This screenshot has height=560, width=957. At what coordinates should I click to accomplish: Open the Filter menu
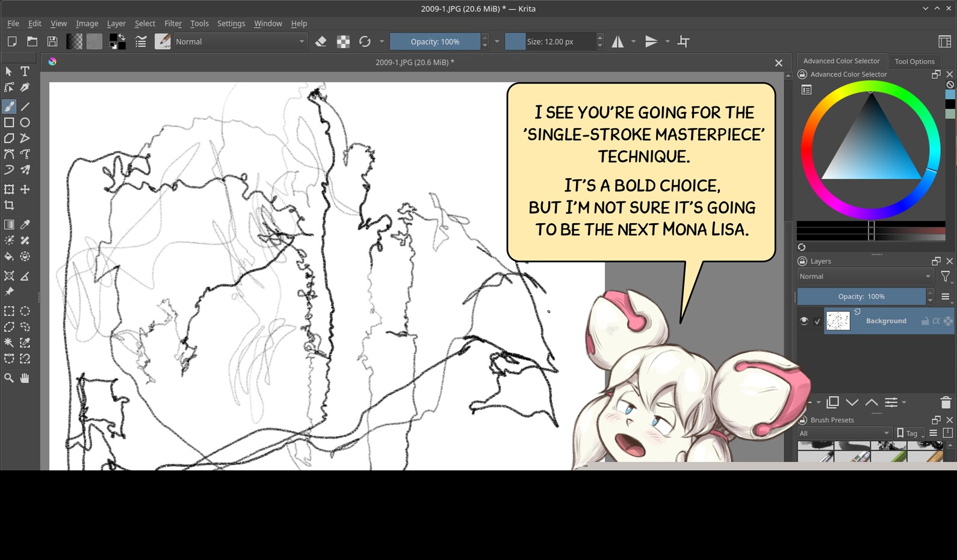tap(173, 23)
